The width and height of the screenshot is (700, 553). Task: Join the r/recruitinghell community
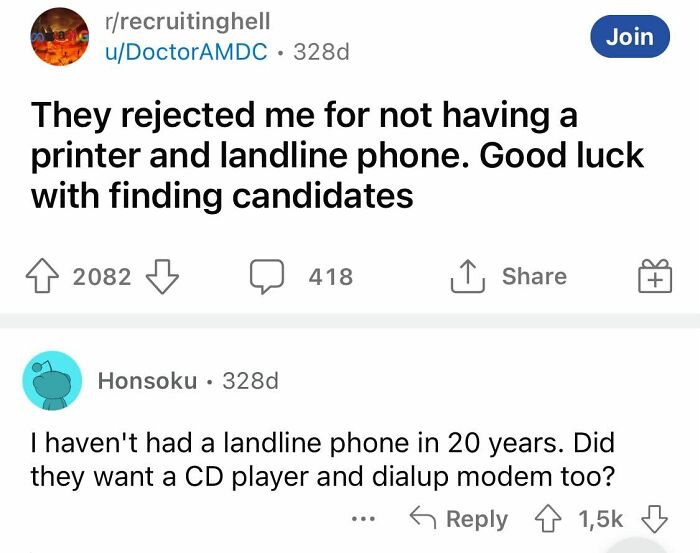(x=630, y=36)
